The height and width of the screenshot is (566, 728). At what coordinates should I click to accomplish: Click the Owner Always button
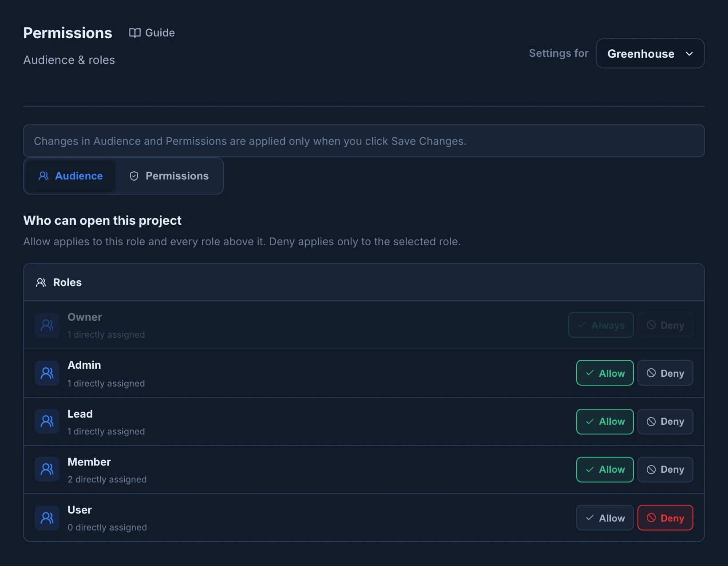(x=601, y=325)
